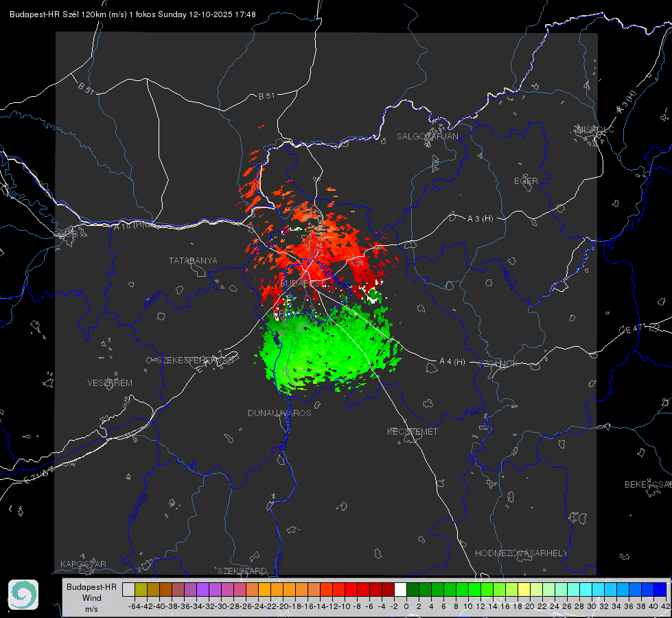Click the '42' value ending the legend
672x618 pixels.
pyautogui.click(x=665, y=606)
